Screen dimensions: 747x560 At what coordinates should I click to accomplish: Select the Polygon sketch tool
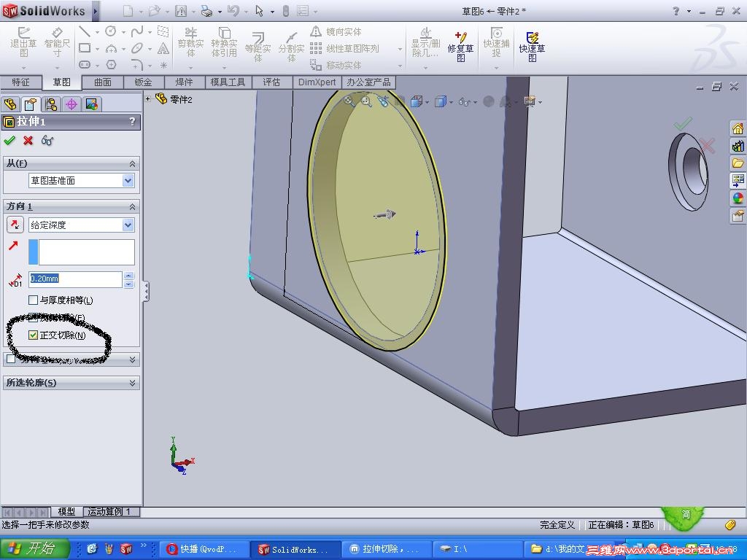[111, 64]
